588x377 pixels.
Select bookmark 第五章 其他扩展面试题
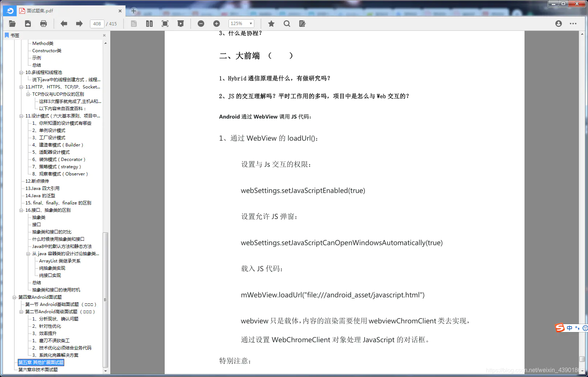coord(41,362)
